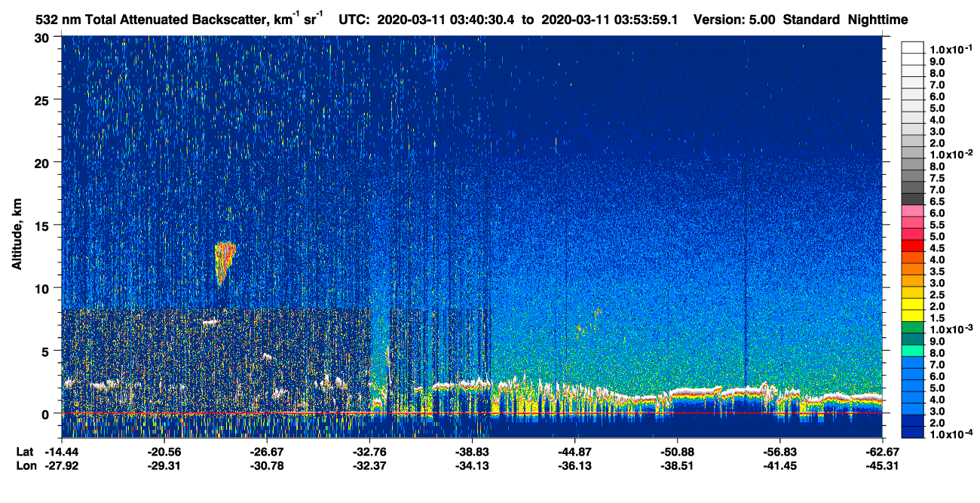The width and height of the screenshot is (980, 503).
Task: Click longitude value '-32.37'
Action: click(x=369, y=465)
